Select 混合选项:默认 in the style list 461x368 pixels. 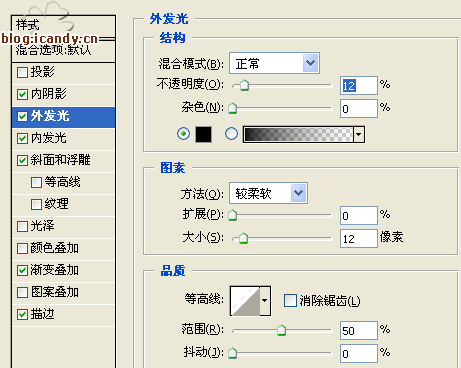[x=63, y=50]
